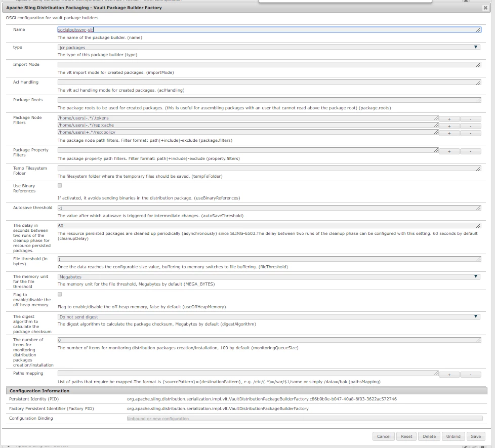Viewport: 495px width, 448px height.
Task: Edit the /home/users|-.*/.tokens filter field
Action: point(248,118)
